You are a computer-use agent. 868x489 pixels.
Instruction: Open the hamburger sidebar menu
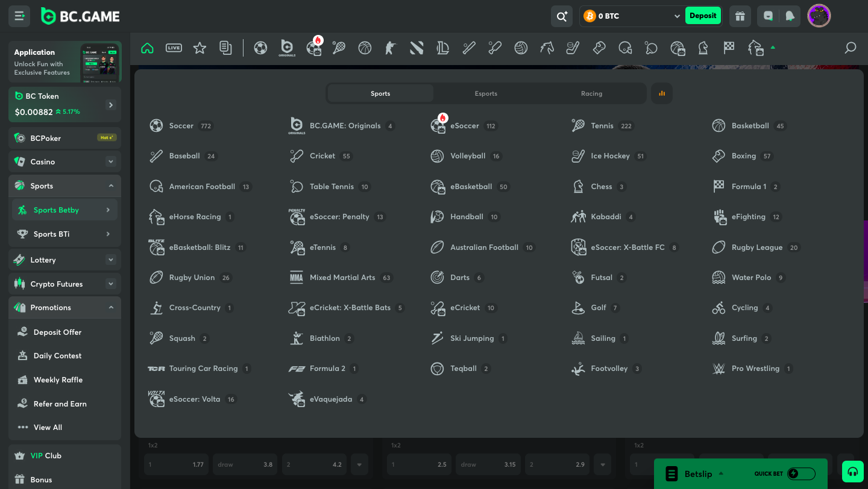(x=19, y=16)
